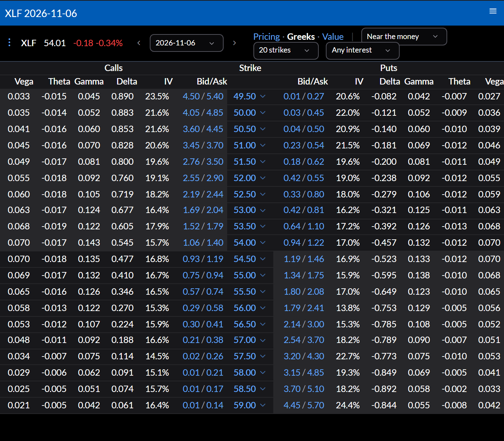Click the puts Theta column header
Screen dimensions: 504x441
tap(459, 81)
